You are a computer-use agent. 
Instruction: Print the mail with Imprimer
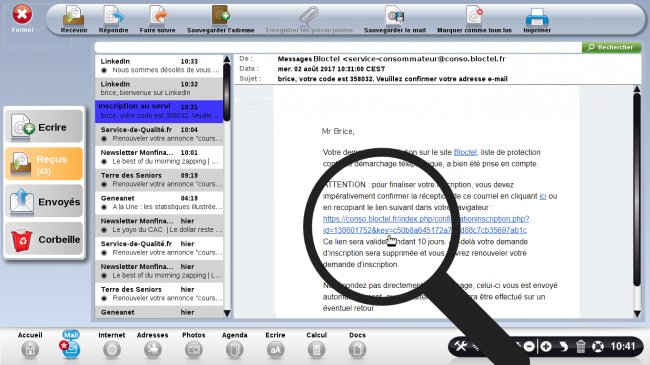(537, 17)
